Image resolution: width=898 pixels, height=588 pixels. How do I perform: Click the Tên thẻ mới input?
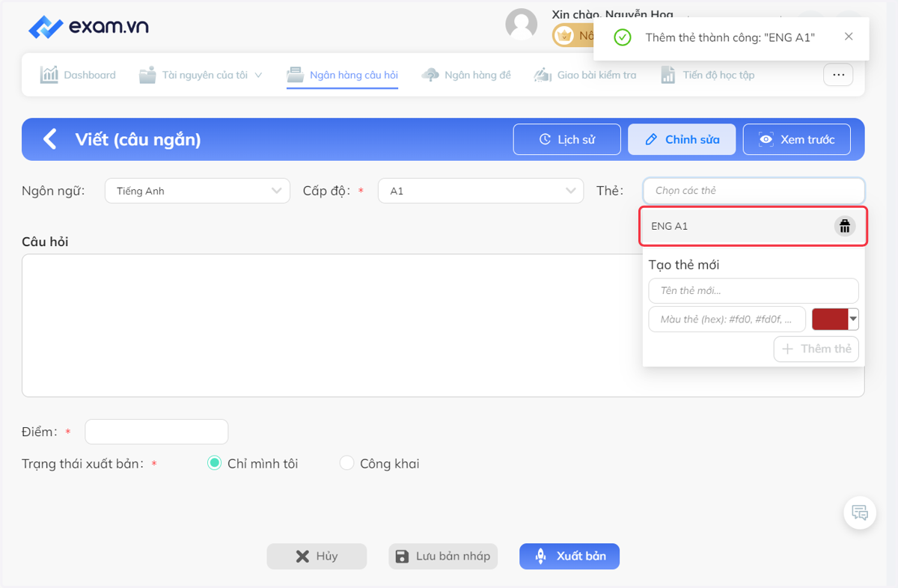[754, 290]
